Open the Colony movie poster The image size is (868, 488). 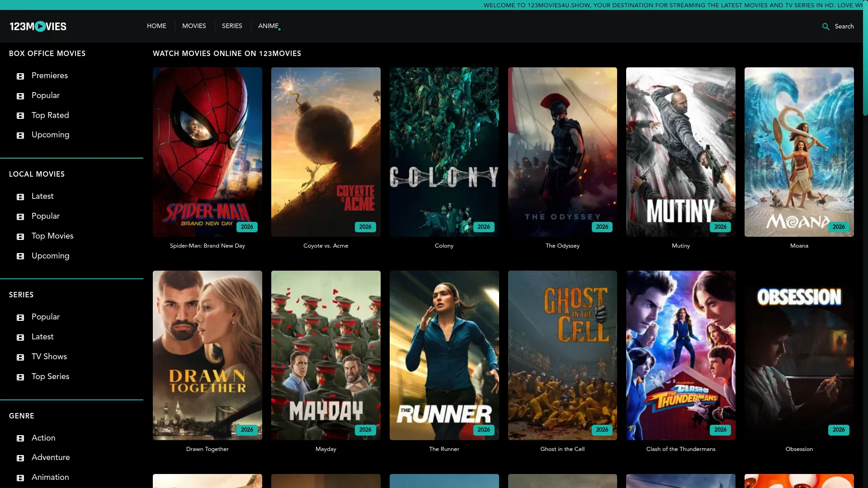pyautogui.click(x=444, y=152)
